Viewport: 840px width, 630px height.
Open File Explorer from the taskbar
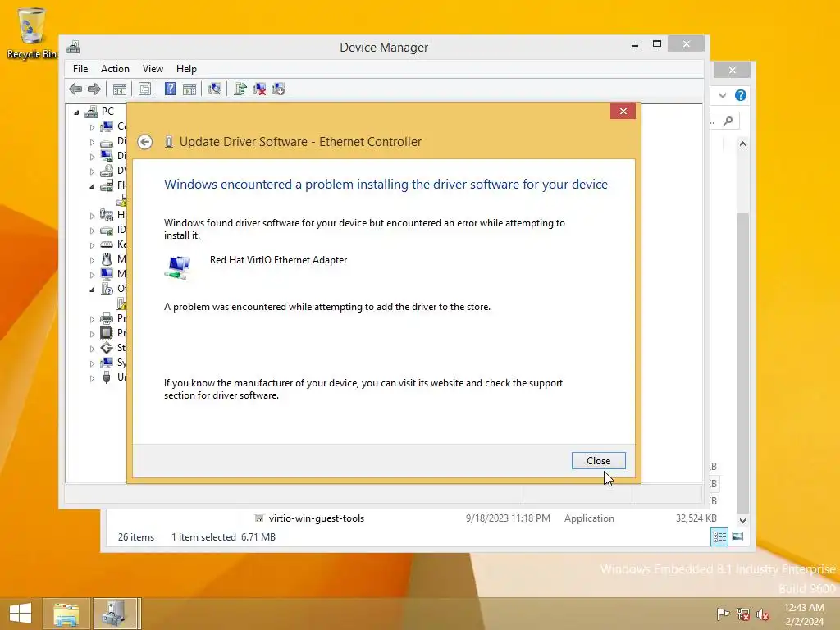coord(66,614)
